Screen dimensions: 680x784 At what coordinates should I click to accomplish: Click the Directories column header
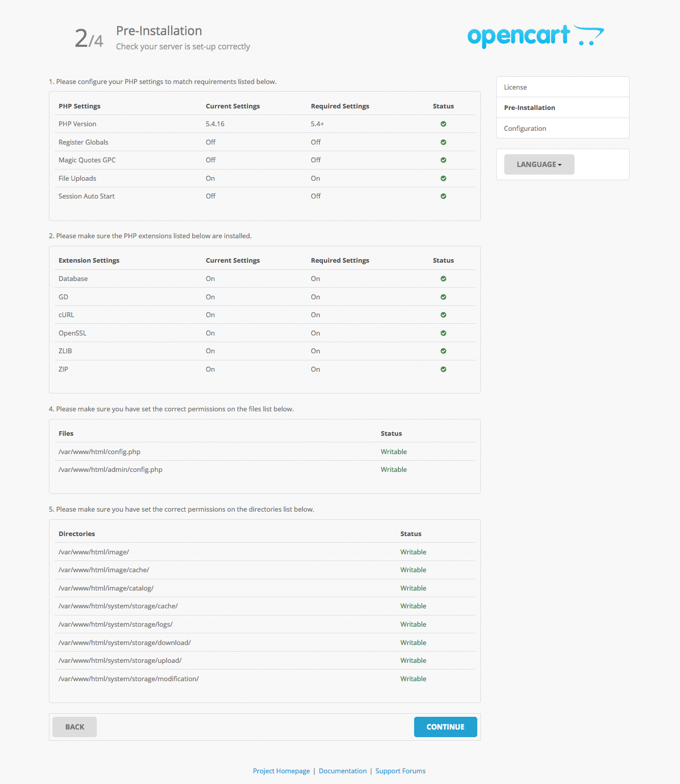(77, 534)
